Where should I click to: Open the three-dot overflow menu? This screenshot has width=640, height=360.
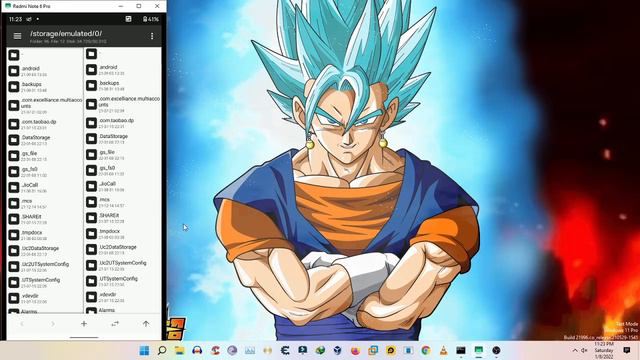pos(152,36)
